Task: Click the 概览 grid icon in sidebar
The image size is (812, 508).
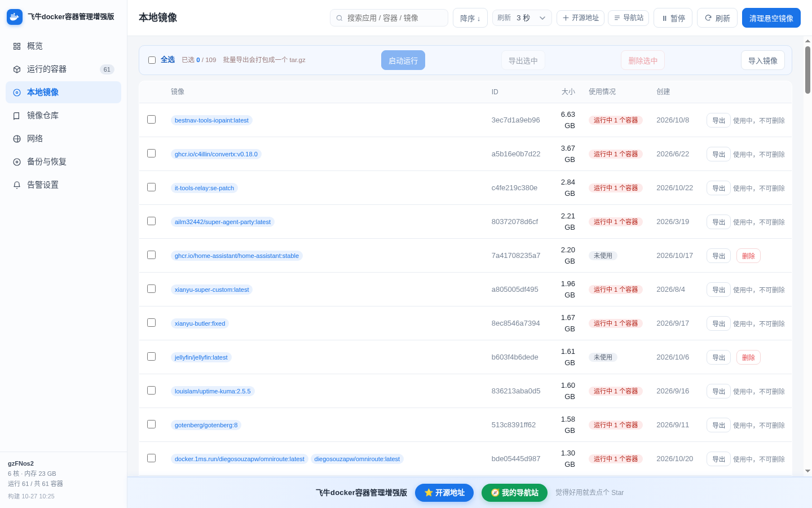Action: [17, 46]
